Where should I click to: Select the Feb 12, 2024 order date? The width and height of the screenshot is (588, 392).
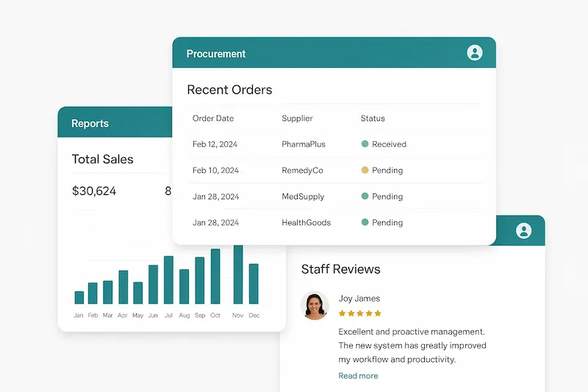pyautogui.click(x=215, y=144)
